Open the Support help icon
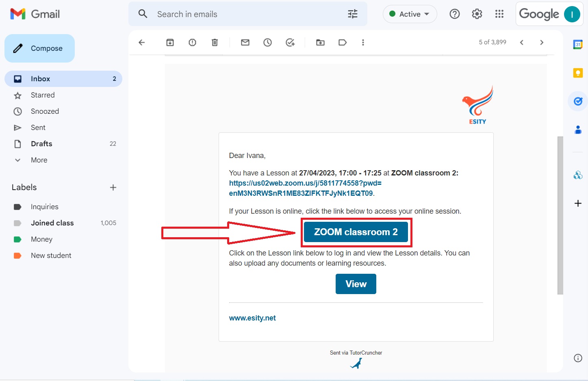The width and height of the screenshot is (588, 381). 455,14
